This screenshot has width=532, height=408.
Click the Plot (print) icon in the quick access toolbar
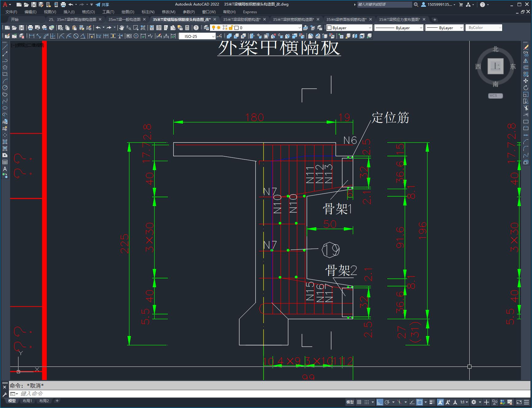(x=63, y=5)
